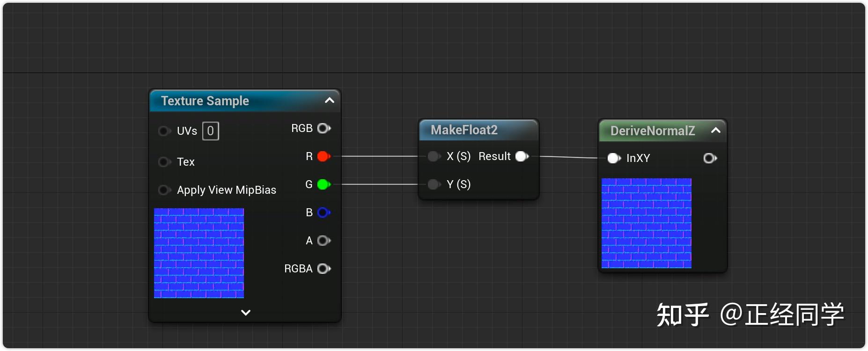The width and height of the screenshot is (868, 351).
Task: Click the RGBA output pin
Action: pyautogui.click(x=324, y=269)
